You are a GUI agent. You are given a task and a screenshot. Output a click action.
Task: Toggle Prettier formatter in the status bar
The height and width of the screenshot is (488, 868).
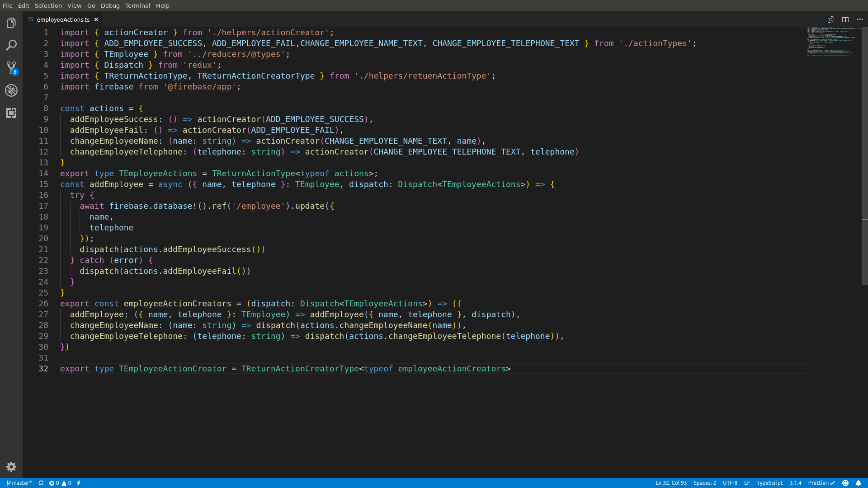(821, 483)
